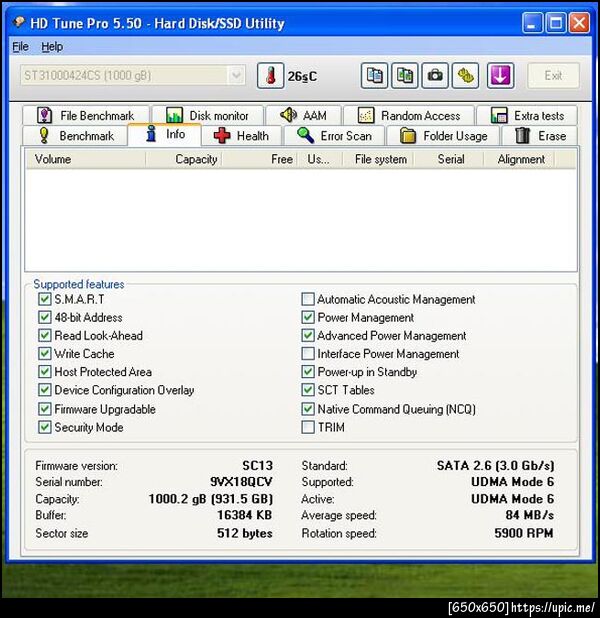Click the copy text to clipboard icon
Screen dimensions: 600x618
click(374, 75)
